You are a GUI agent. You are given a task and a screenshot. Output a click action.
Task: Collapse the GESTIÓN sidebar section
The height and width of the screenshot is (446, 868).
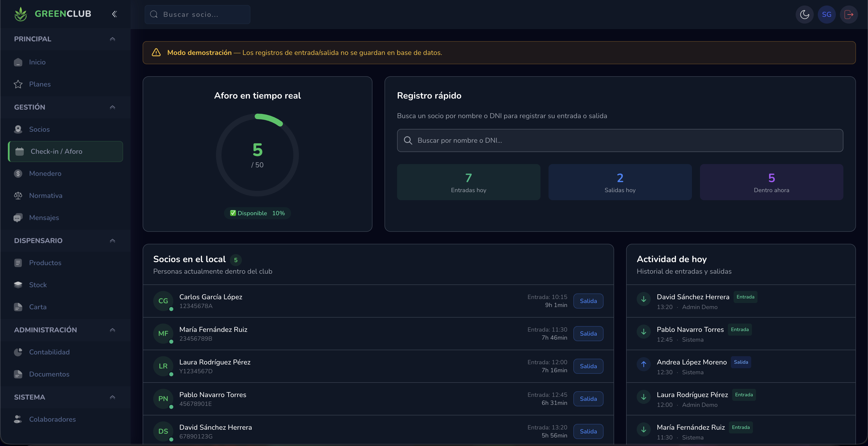113,107
